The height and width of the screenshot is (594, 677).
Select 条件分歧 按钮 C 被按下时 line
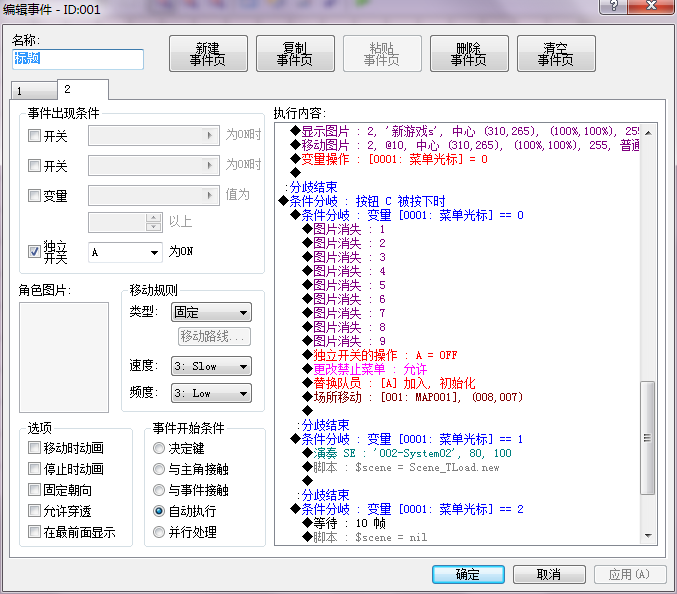[362, 201]
